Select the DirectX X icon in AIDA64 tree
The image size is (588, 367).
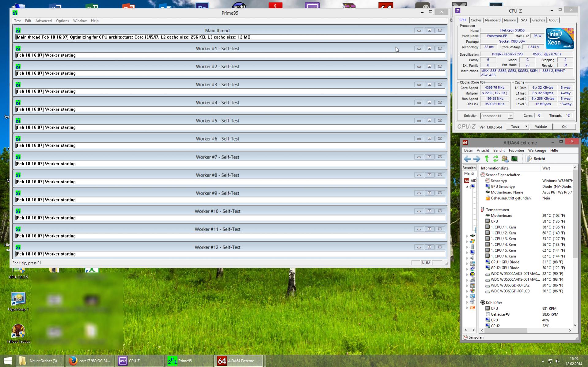tap(472, 274)
